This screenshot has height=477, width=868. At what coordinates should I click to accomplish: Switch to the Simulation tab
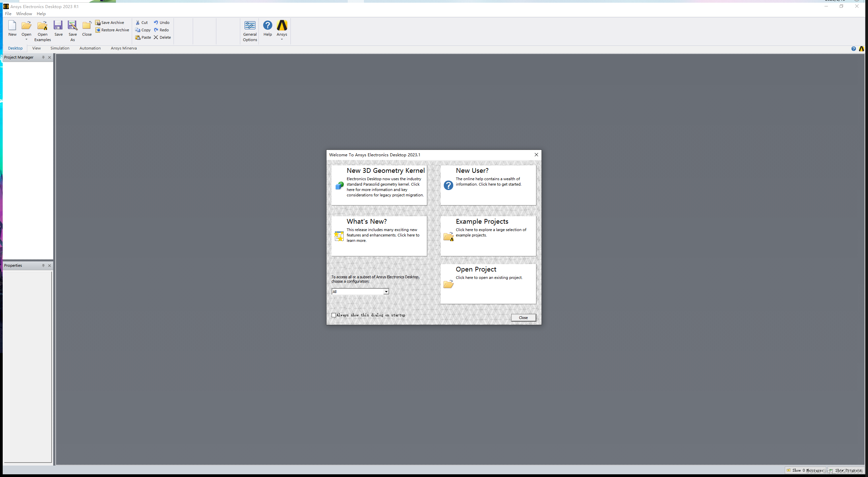point(59,48)
